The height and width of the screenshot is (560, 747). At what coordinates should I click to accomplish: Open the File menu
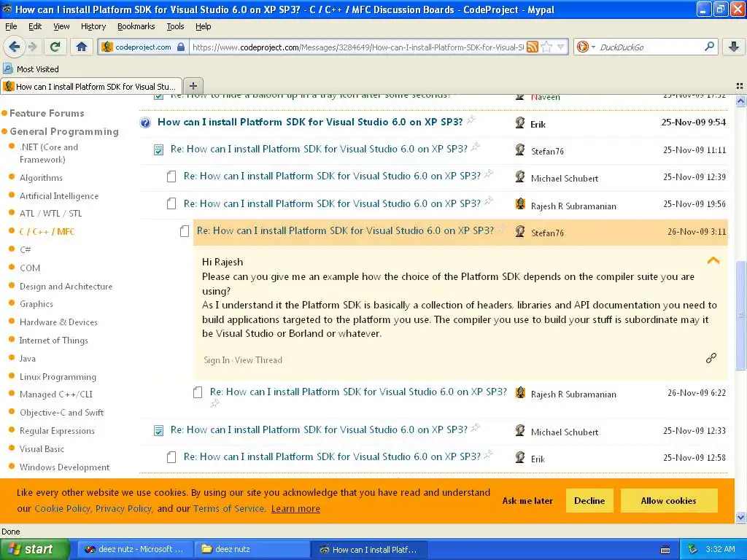(x=11, y=26)
